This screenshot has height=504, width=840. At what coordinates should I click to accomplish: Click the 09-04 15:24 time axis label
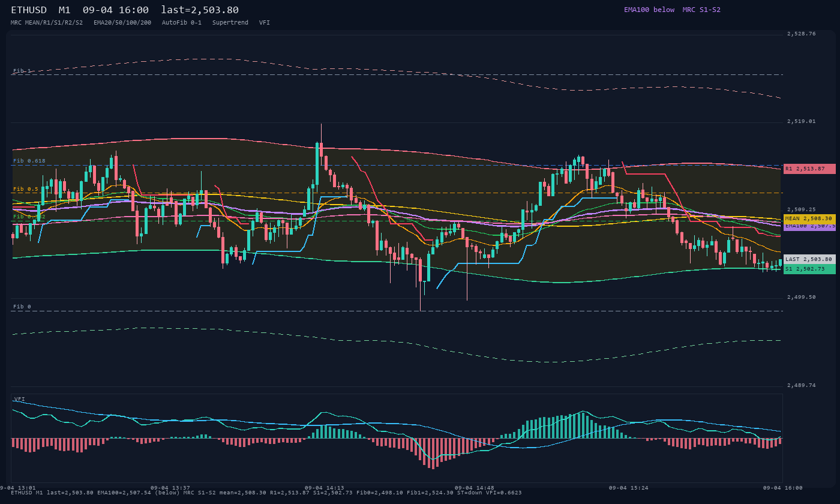(628, 488)
